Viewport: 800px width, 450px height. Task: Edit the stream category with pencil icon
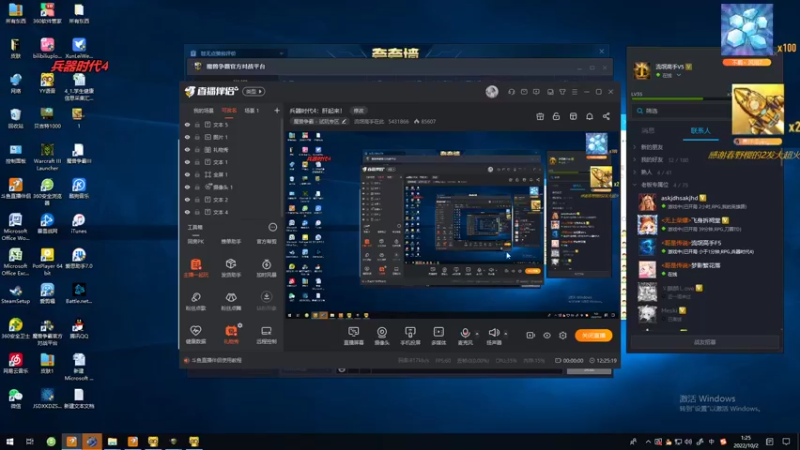click(344, 121)
